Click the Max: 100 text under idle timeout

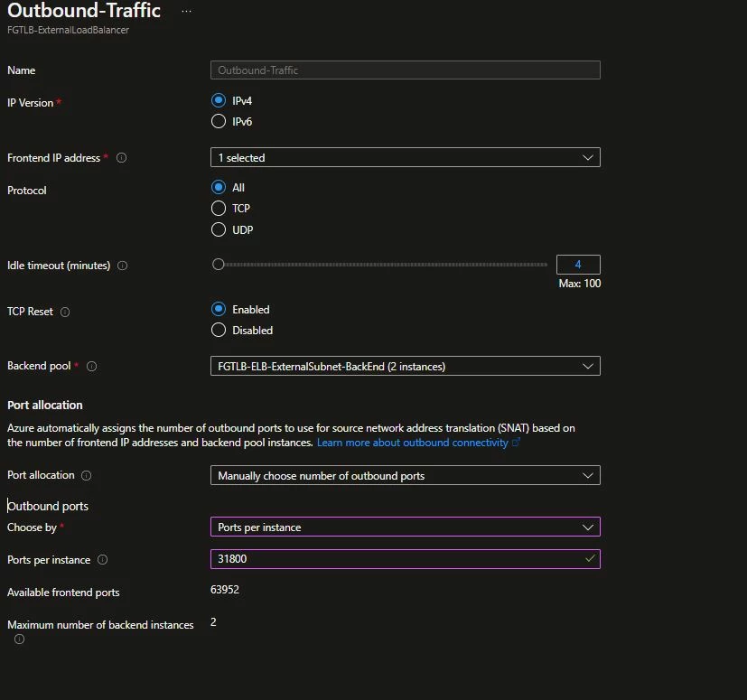(580, 284)
